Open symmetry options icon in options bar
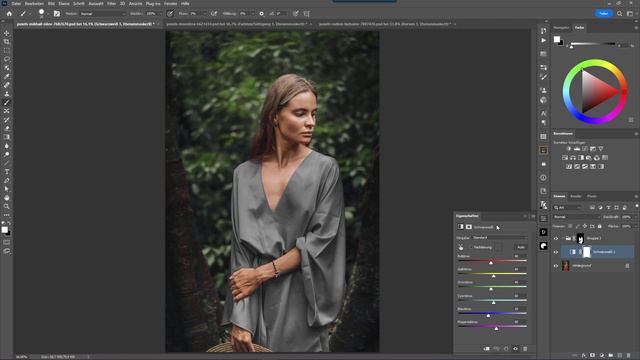Viewport: 640px width, 360px height. [307, 13]
